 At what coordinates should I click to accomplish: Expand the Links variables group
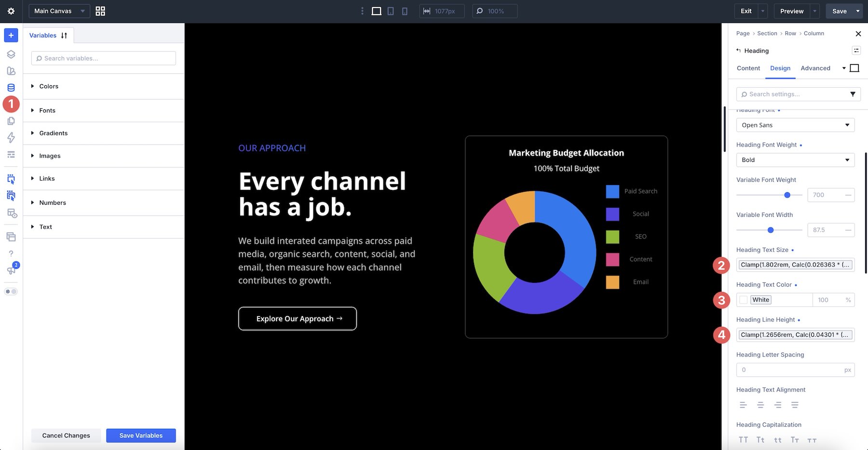[x=104, y=178]
